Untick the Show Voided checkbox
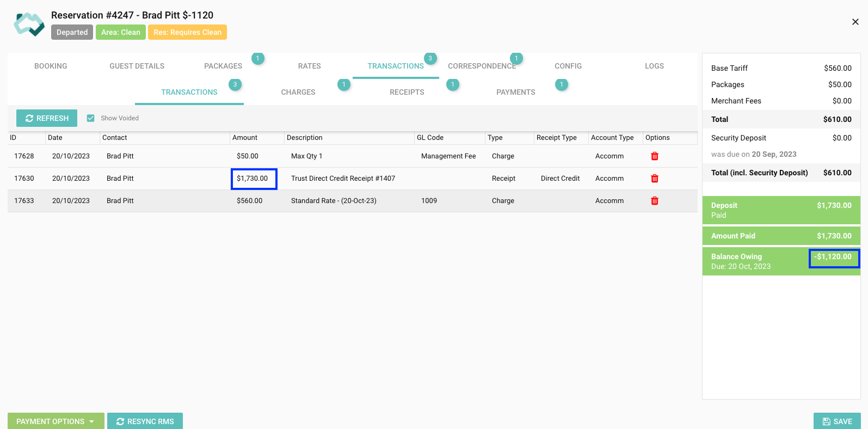The height and width of the screenshot is (429, 868). [x=91, y=118]
